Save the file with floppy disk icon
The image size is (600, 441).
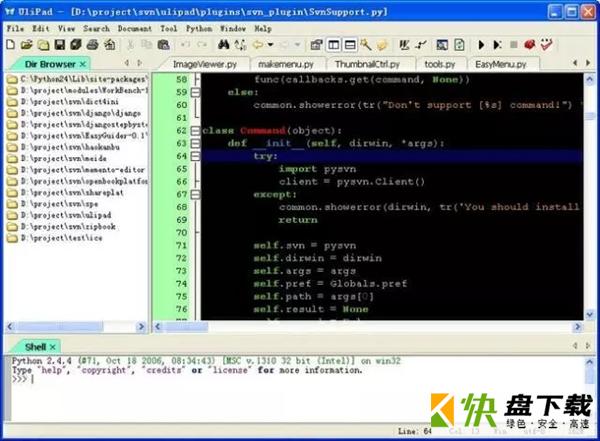[60, 45]
